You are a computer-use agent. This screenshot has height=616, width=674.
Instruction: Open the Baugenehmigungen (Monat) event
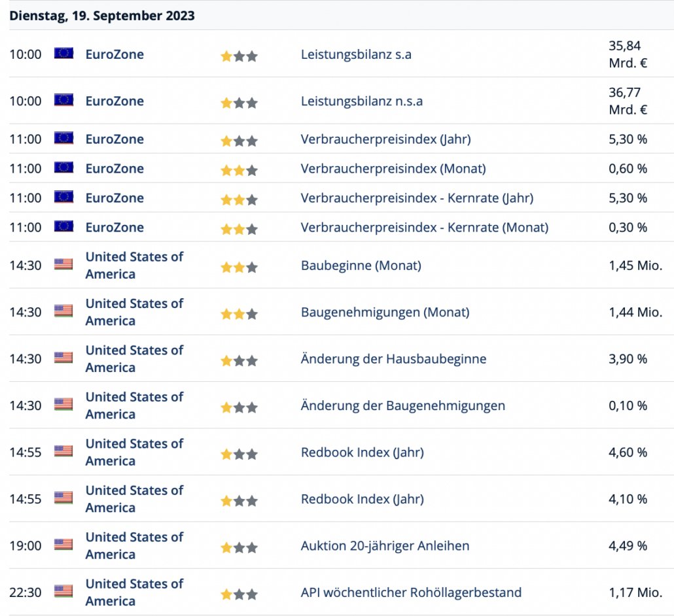pyautogui.click(x=385, y=313)
